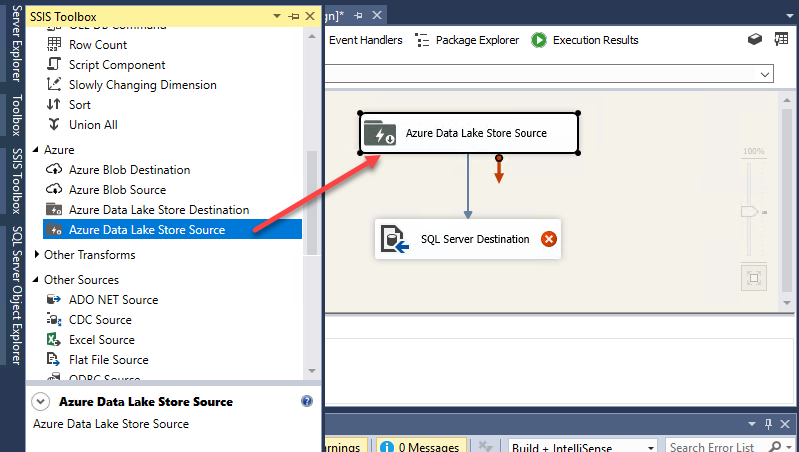799x452 pixels.
Task: Click the Azure Data Lake Store Source canvas component icon
Action: click(380, 133)
